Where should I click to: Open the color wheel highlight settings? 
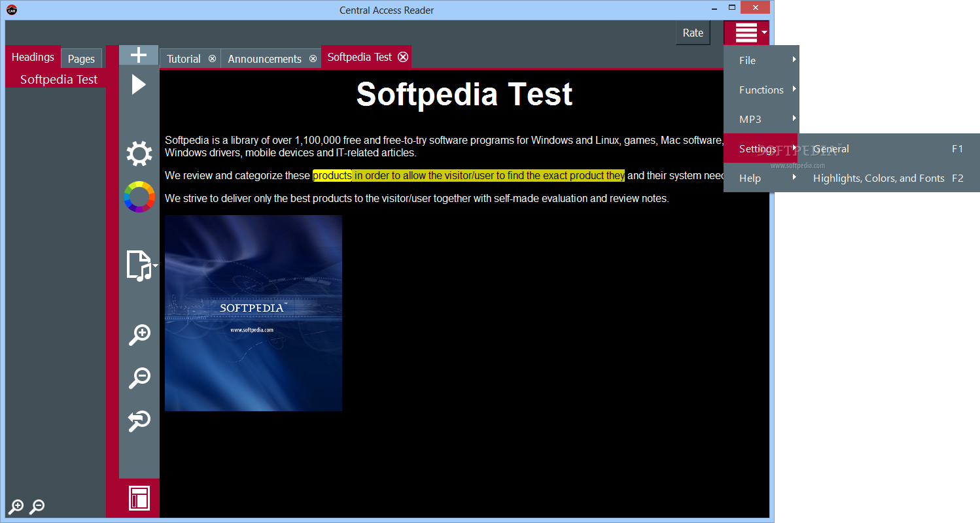139,197
